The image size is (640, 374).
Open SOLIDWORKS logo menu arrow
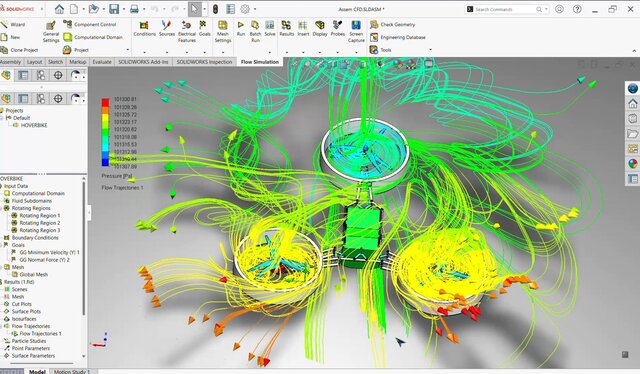(42, 9)
